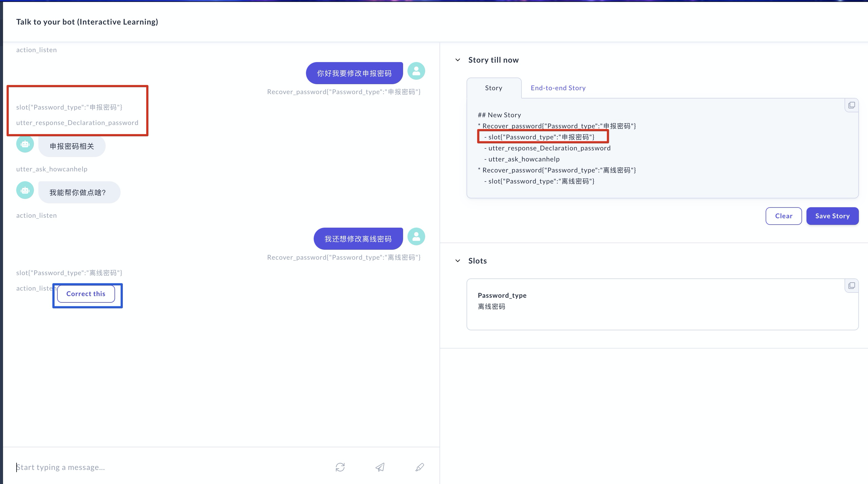
Task: Click the chat bubble 申报密码相关
Action: pos(72,146)
